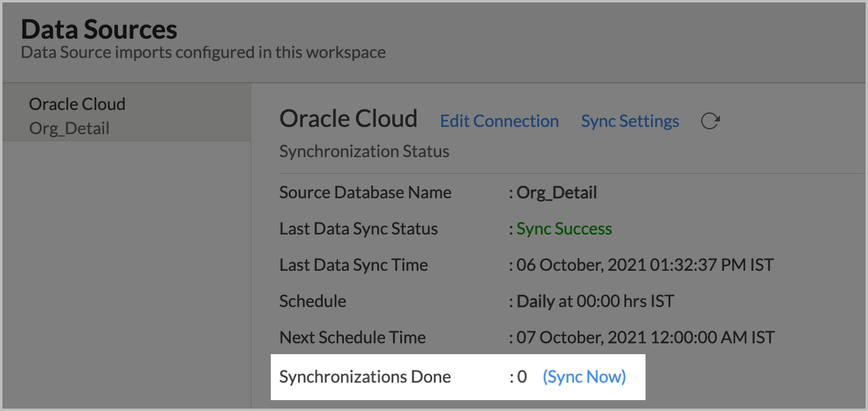Screen dimensions: 868x411
Task: Click the Sync Success status text
Action: tap(564, 228)
